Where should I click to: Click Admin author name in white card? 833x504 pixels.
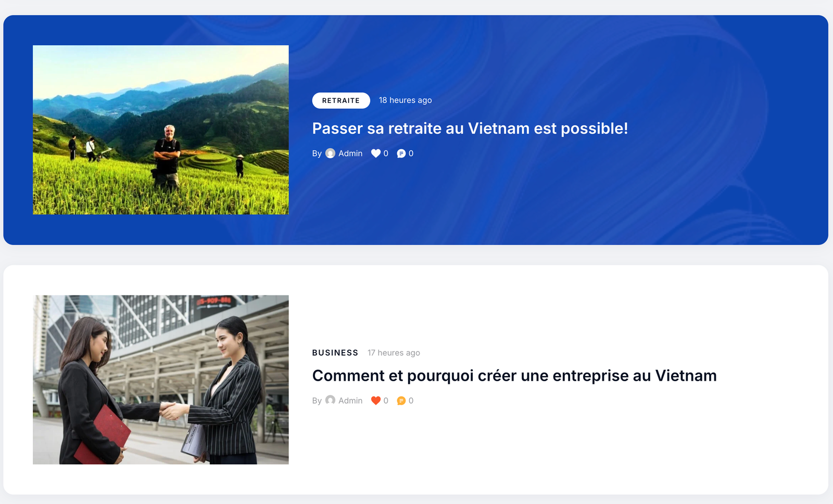pyautogui.click(x=350, y=400)
